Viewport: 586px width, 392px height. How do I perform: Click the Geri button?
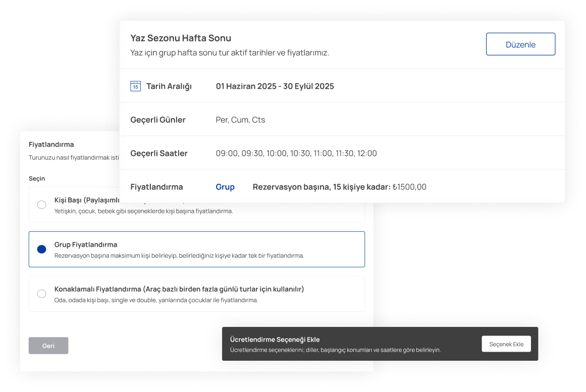(x=48, y=346)
